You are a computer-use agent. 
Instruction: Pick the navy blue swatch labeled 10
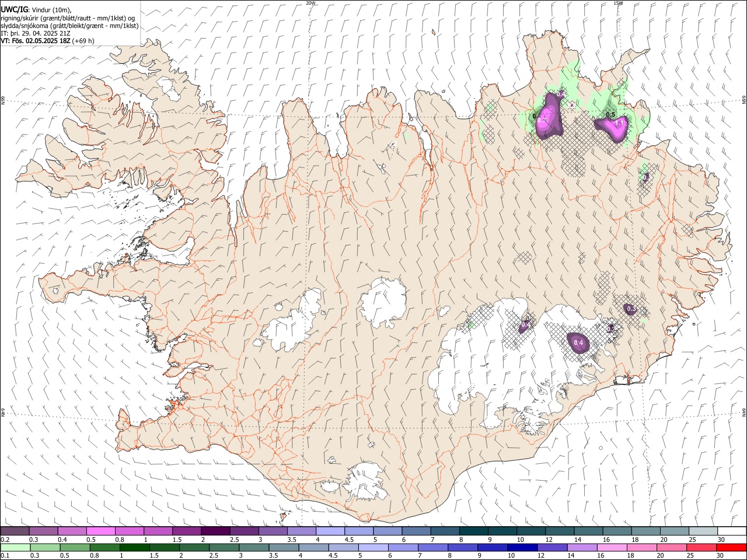coord(522,548)
